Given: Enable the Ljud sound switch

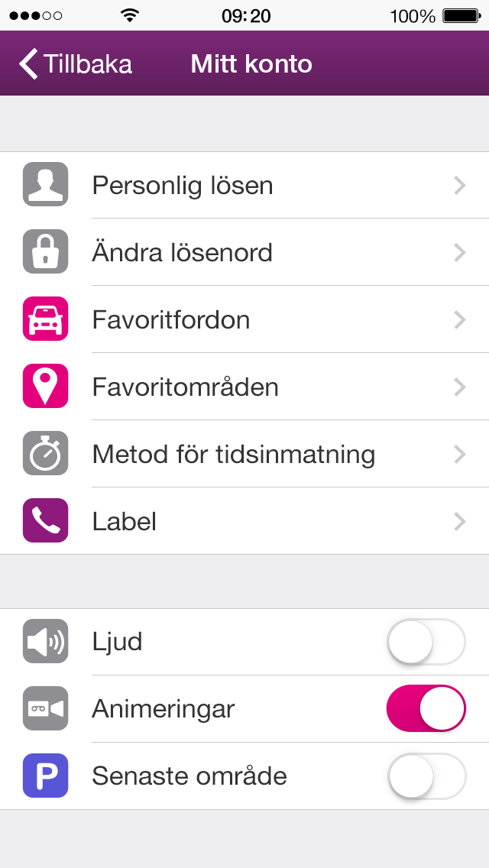Looking at the screenshot, I should coord(426,642).
